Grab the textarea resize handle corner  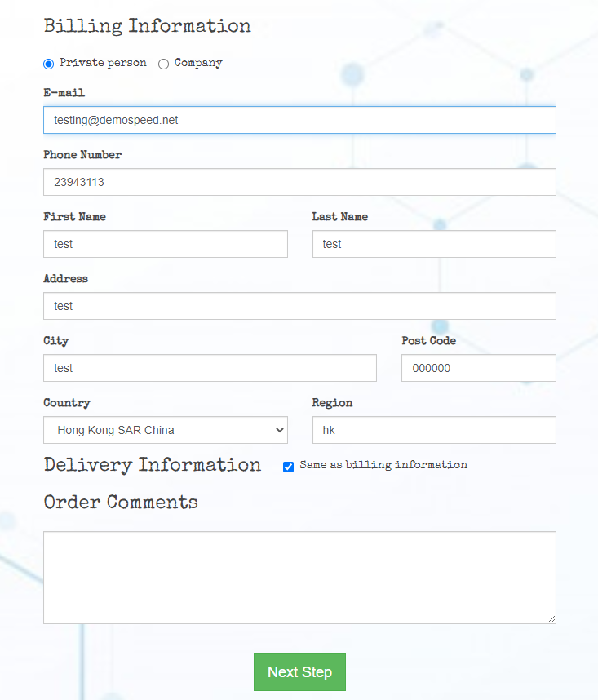[x=551, y=619]
